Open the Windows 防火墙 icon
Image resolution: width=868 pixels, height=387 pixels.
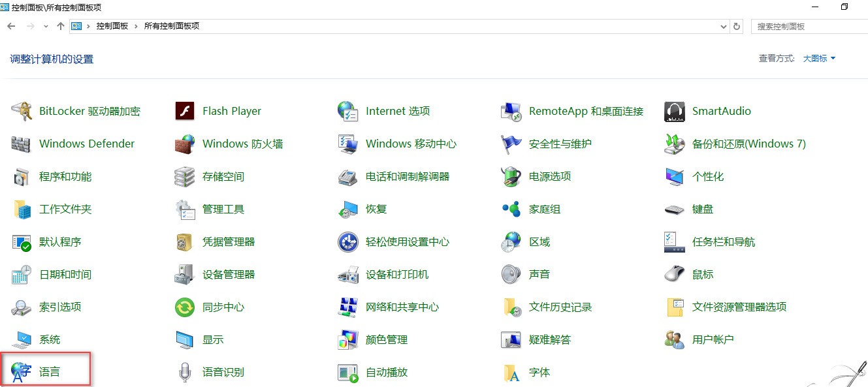185,144
